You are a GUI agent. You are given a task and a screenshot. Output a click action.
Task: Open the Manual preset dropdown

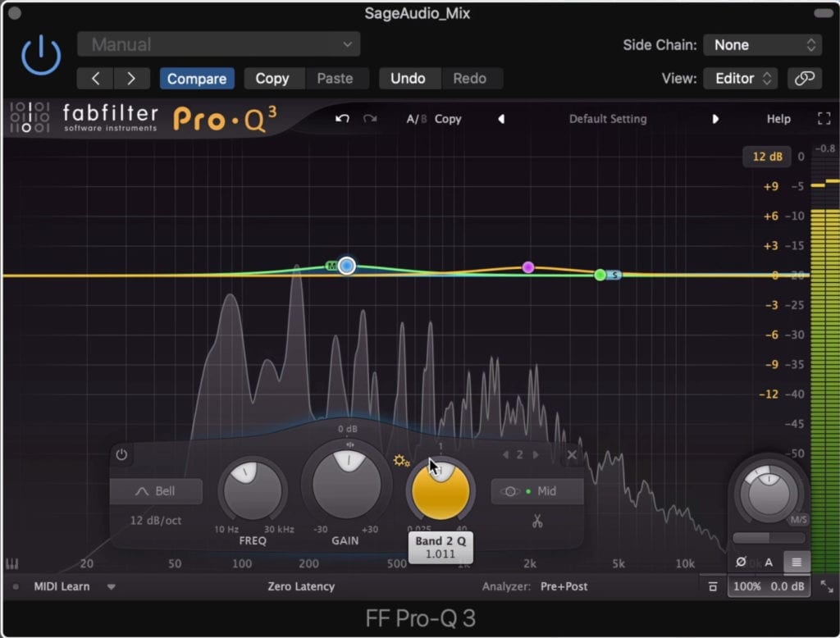(x=218, y=44)
